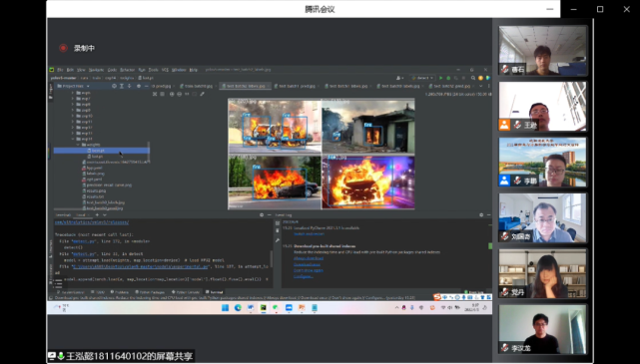Show hidden system tray icons chevron in taskbar
The image size is (640, 364).
pyautogui.click(x=396, y=308)
